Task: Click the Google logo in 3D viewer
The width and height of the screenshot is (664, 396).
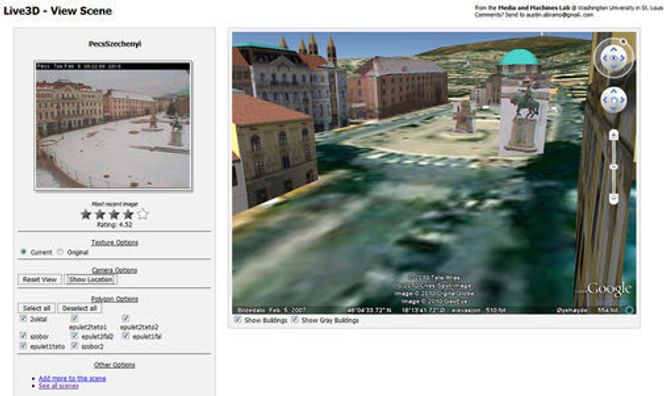Action: tap(609, 289)
